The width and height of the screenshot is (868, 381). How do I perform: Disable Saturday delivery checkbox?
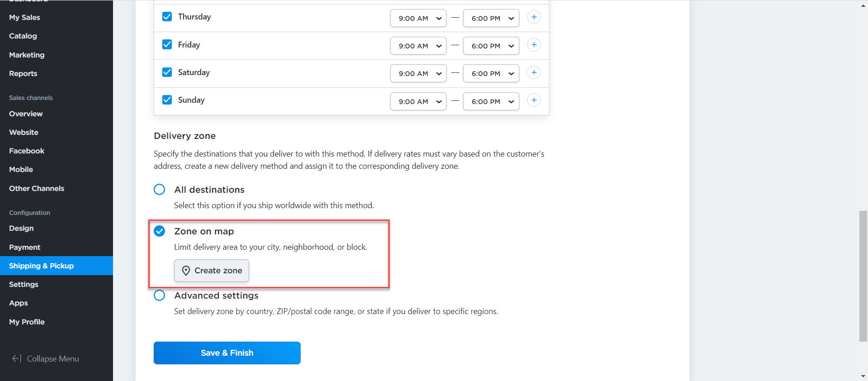coord(167,72)
